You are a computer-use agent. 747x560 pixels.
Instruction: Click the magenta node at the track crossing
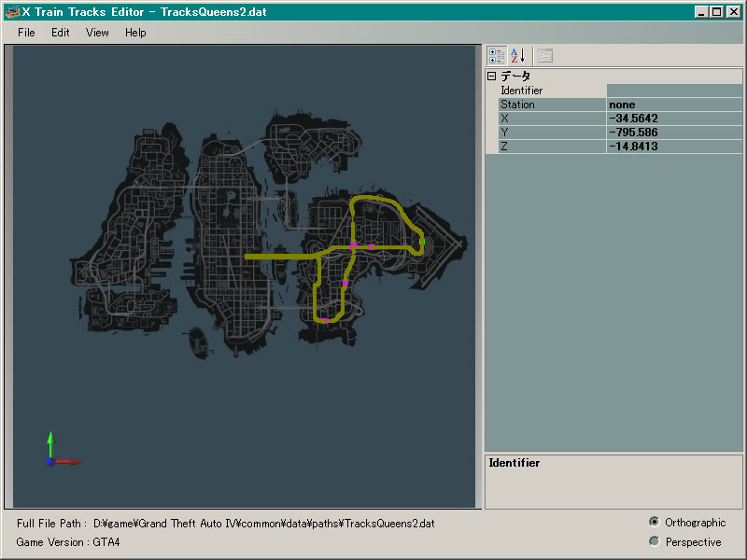coord(354,246)
